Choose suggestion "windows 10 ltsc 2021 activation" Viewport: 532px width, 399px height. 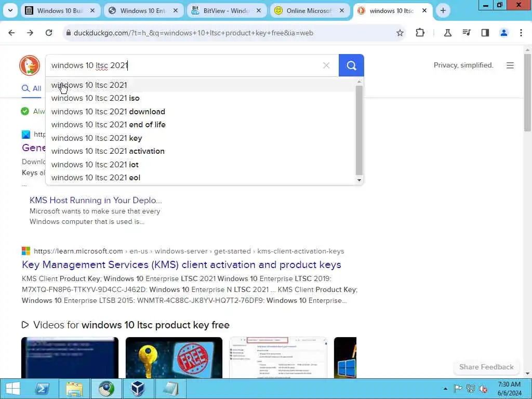(x=201, y=151)
